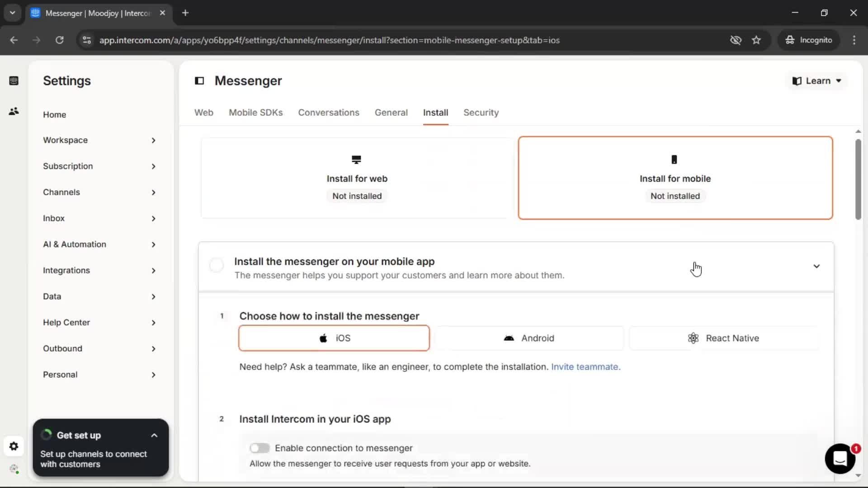Click the Invite teammate link
Image resolution: width=868 pixels, height=488 pixels.
coord(585,367)
